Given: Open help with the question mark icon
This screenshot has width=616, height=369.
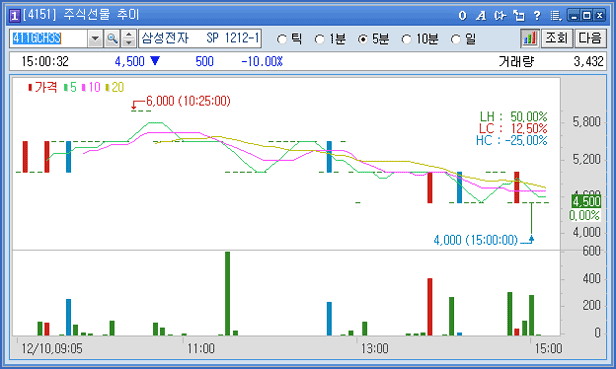Looking at the screenshot, I should point(537,16).
